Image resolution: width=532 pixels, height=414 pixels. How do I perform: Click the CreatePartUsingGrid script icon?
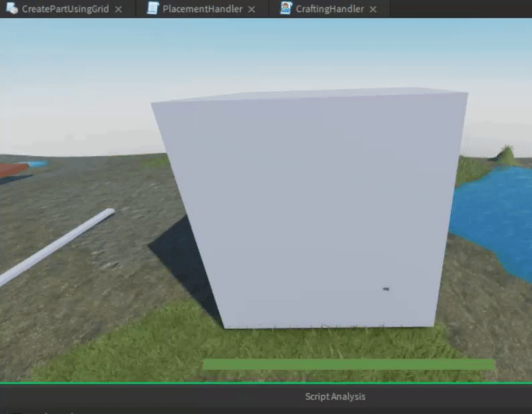tap(12, 8)
